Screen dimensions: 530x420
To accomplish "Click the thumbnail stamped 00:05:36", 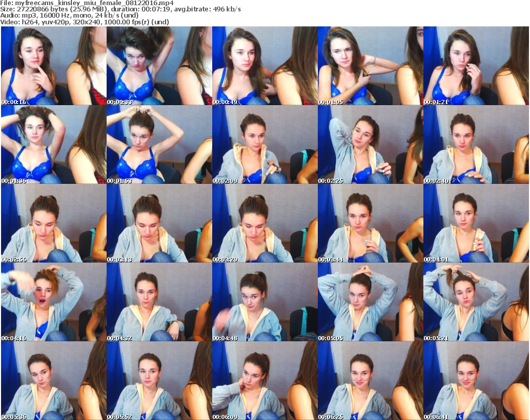I will tap(54, 381).
